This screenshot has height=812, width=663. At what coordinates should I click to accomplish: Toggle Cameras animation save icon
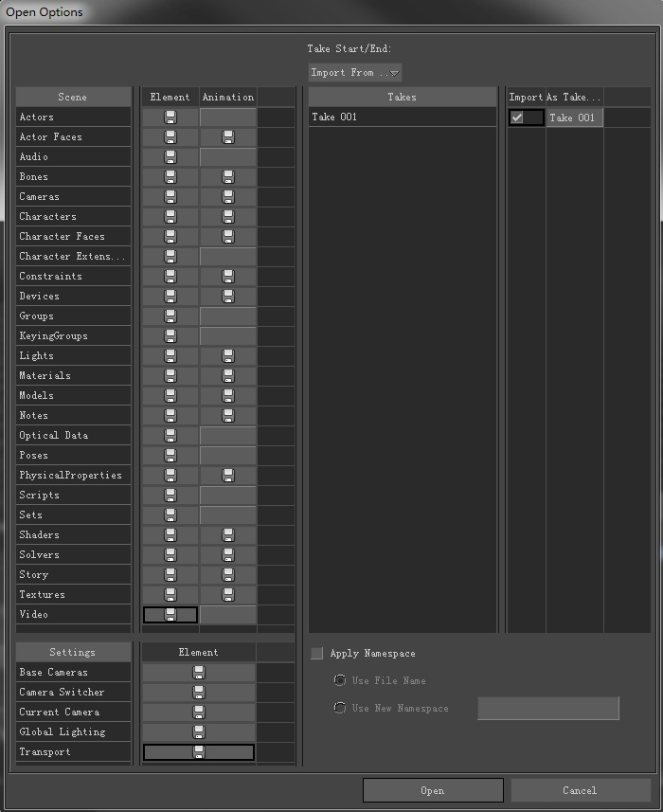click(x=227, y=197)
